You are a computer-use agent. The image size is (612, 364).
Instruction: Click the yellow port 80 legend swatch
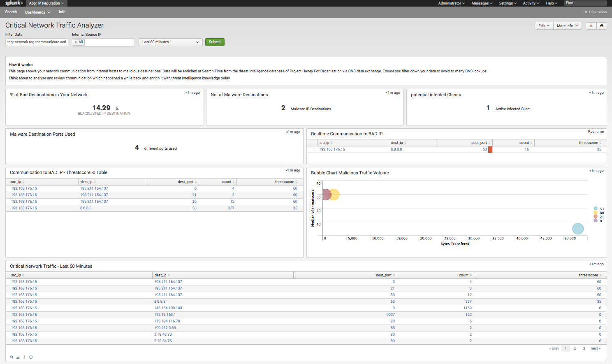596,213
